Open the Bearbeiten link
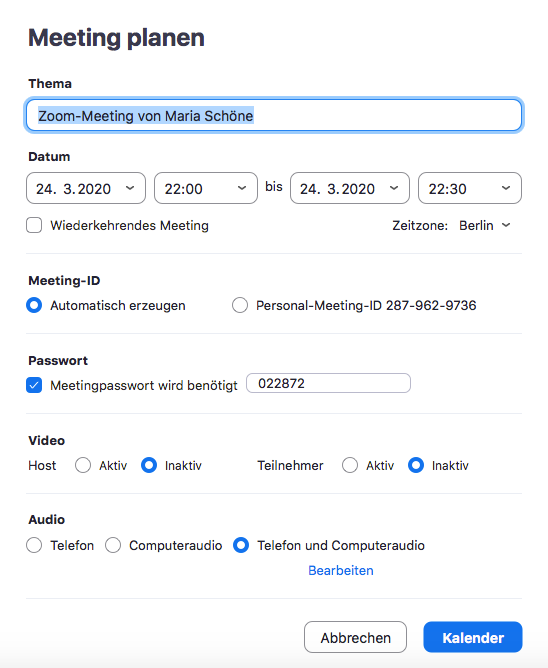Viewport: 548px width, 668px height. (340, 570)
